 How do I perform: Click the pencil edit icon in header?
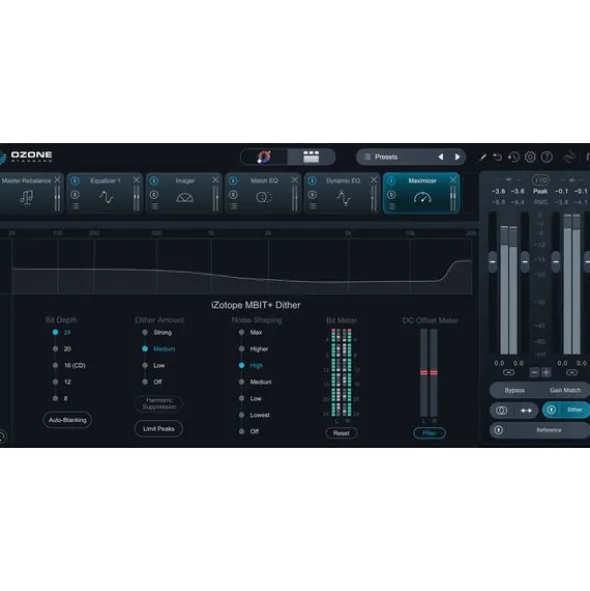482,157
